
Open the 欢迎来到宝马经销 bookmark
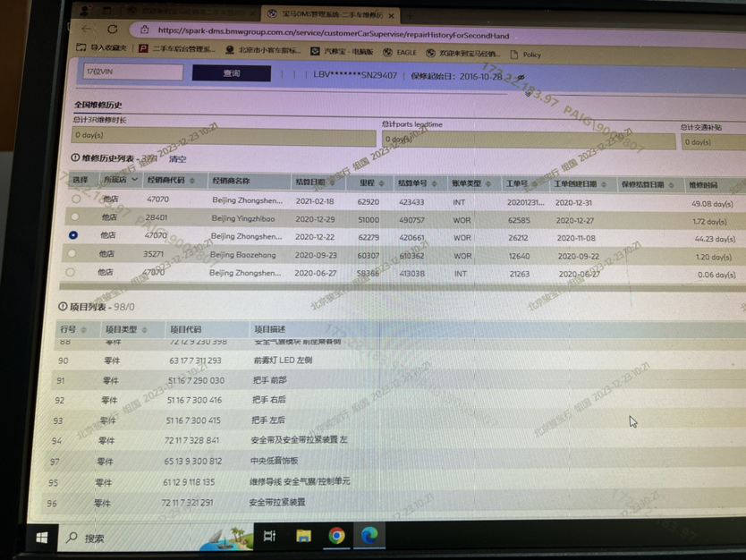pyautogui.click(x=463, y=54)
